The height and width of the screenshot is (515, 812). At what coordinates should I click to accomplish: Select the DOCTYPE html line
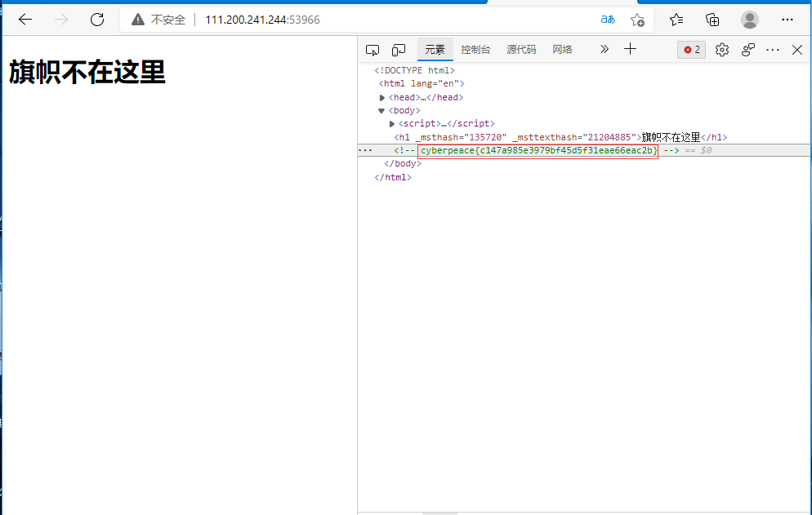tap(414, 70)
